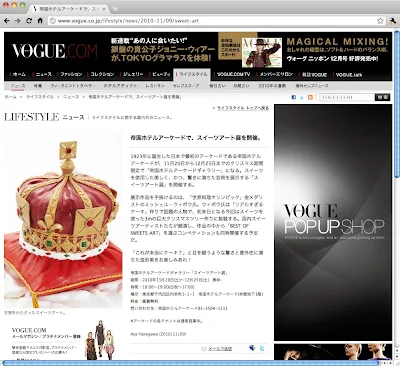Select the 特集 sub-navigation tab
The width and height of the screenshot is (400, 366).
point(38,86)
